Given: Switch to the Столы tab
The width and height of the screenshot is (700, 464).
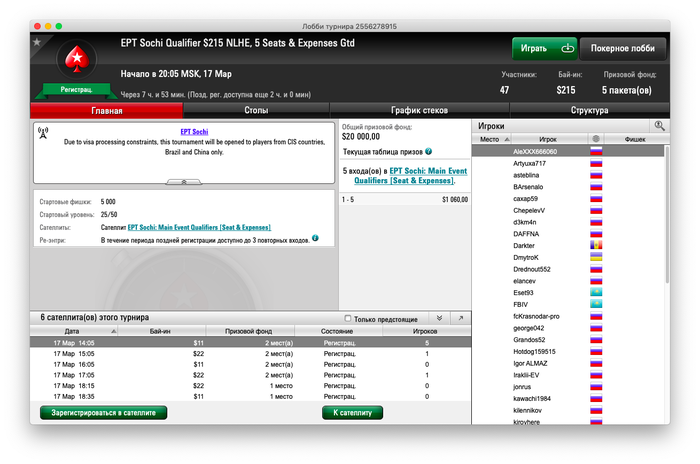Looking at the screenshot, I should tap(256, 110).
